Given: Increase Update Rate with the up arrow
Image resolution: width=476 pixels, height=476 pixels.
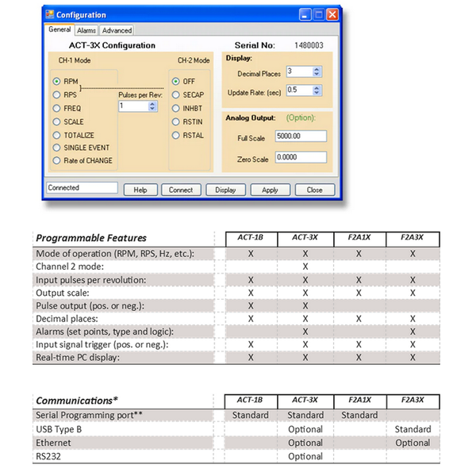Looking at the screenshot, I should tap(317, 88).
